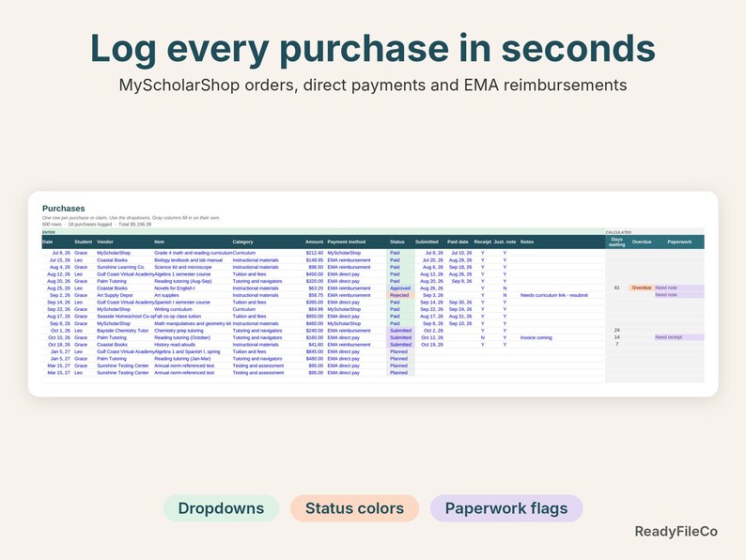Click the $148.95 amount cell
This screenshot has width=746, height=560.
(315, 260)
